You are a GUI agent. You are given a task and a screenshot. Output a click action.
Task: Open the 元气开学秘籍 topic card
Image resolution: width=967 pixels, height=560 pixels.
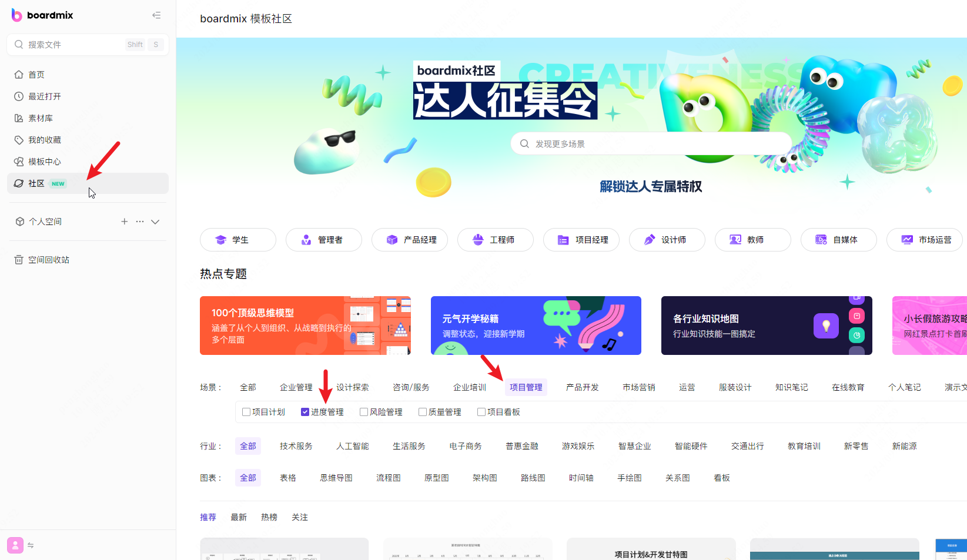(536, 326)
